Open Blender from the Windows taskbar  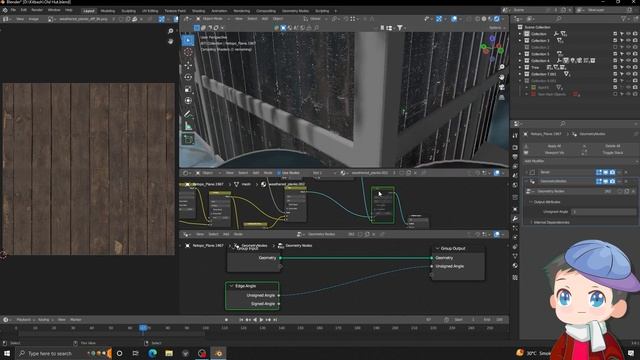[x=218, y=353]
